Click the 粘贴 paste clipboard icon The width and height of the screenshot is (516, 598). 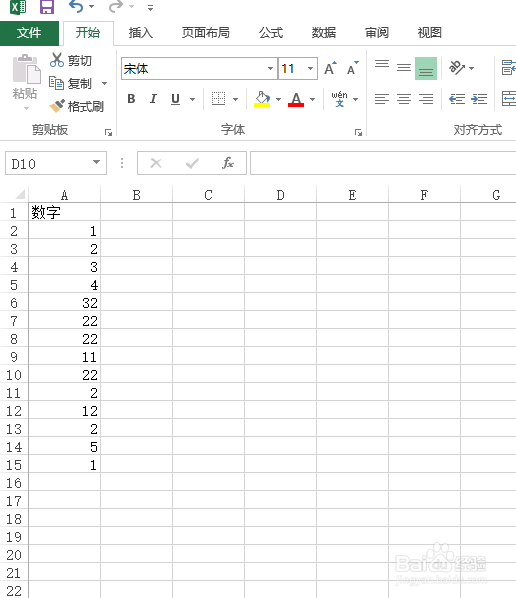(26, 69)
